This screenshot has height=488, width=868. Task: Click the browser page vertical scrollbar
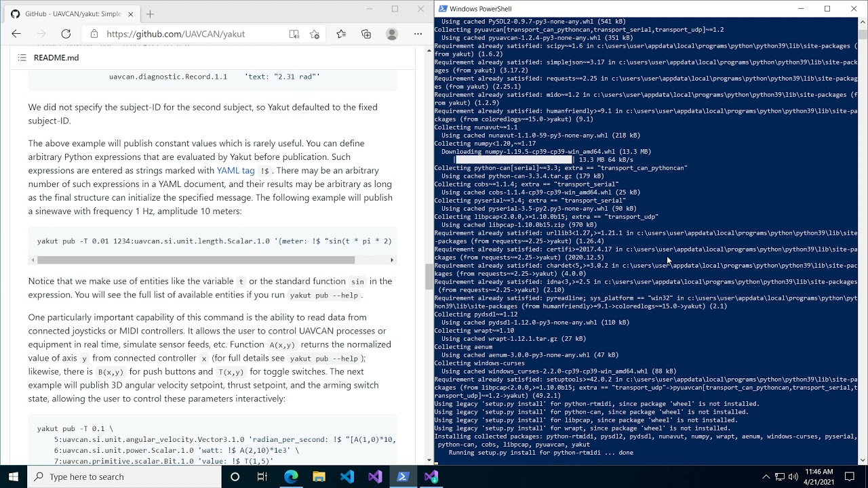429,276
